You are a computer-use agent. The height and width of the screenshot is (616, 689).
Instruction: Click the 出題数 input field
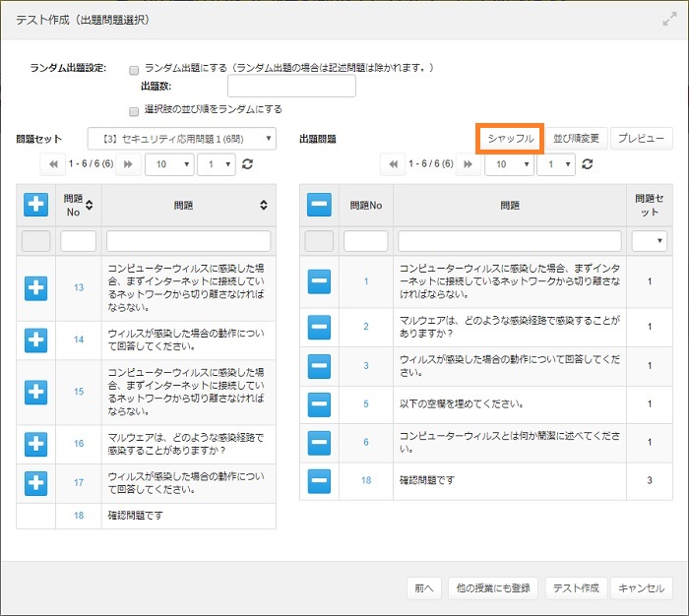290,87
